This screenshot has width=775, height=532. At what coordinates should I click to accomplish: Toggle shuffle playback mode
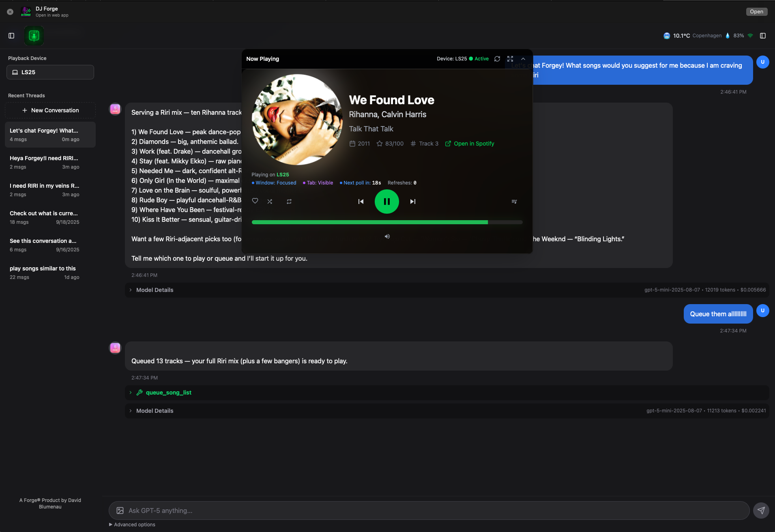click(x=270, y=202)
